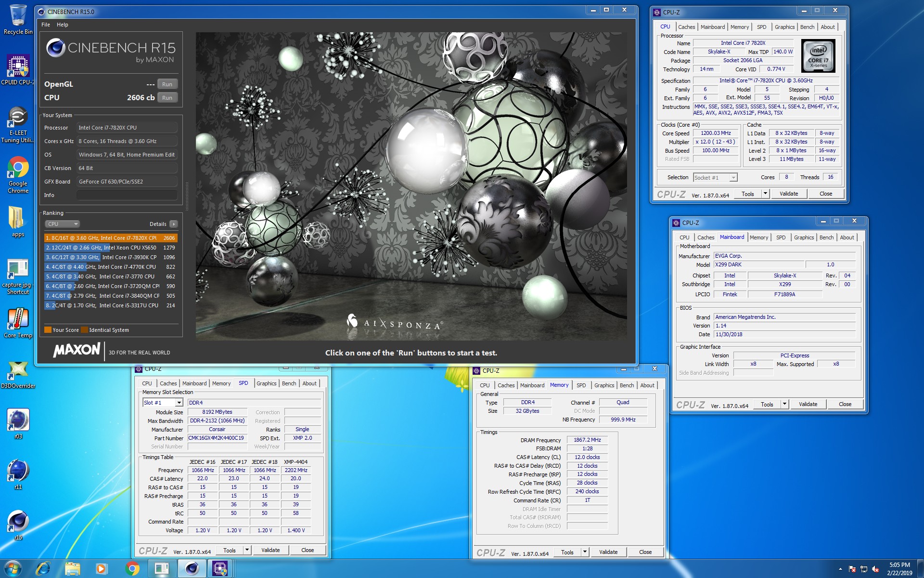Open capture.jpg Shortcut icon
Image resolution: width=924 pixels, height=578 pixels.
(x=18, y=277)
